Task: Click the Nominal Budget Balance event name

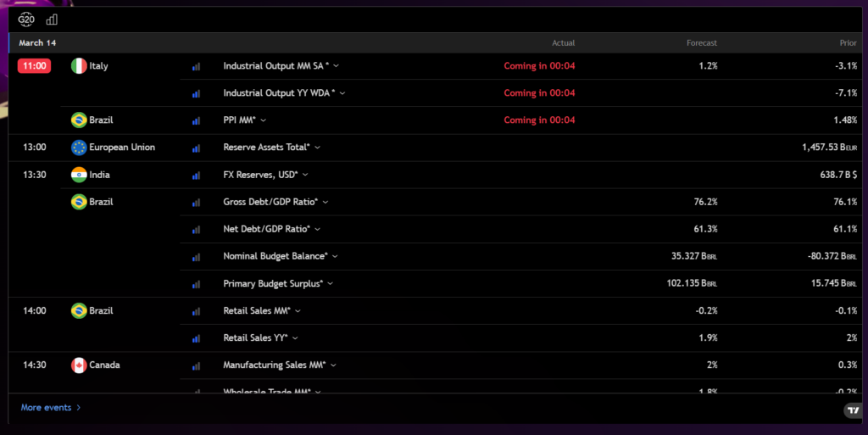Action: [x=275, y=256]
